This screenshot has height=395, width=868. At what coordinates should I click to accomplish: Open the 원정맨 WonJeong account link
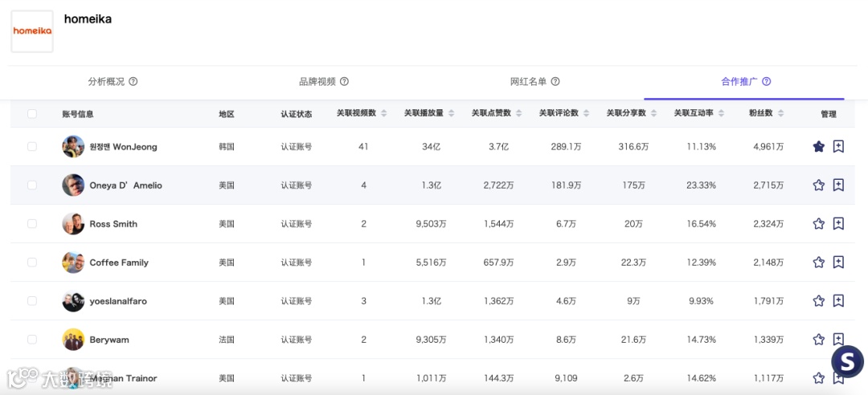(124, 147)
